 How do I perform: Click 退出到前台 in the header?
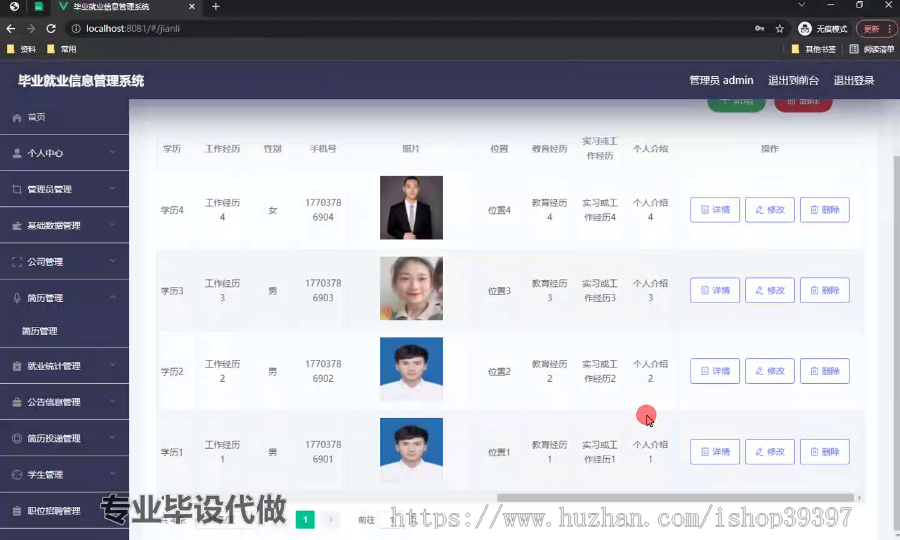point(793,80)
